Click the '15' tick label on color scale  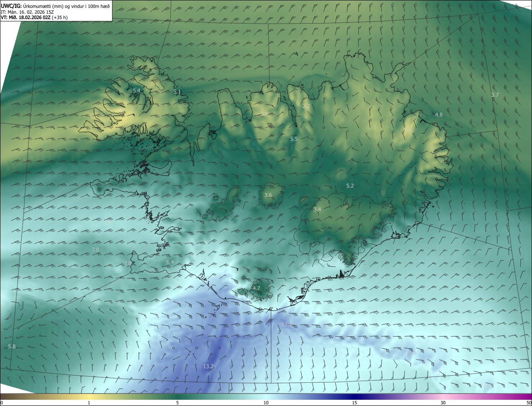[x=355, y=403]
